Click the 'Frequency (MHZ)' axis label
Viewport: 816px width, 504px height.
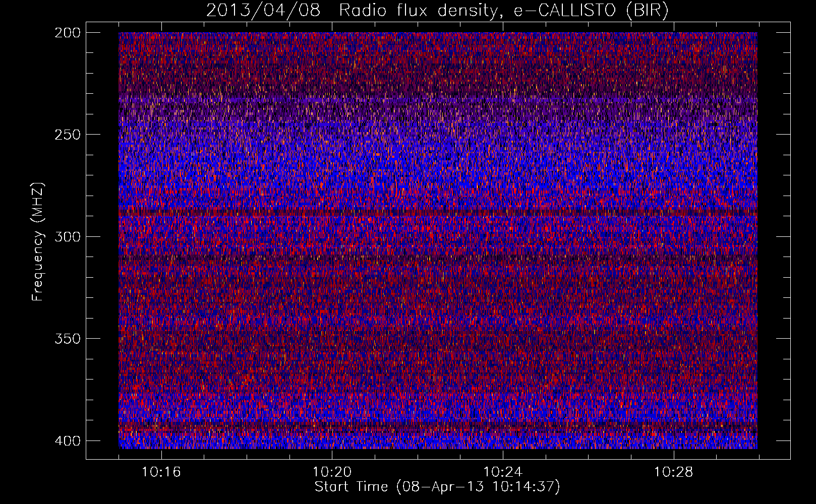pyautogui.click(x=38, y=242)
